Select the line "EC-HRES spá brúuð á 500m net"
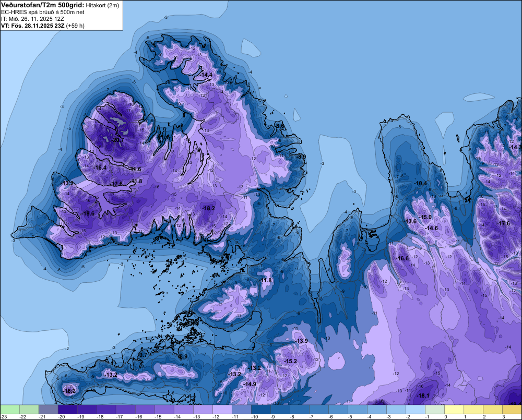Viewport: 522px width, 420px height. (x=43, y=12)
